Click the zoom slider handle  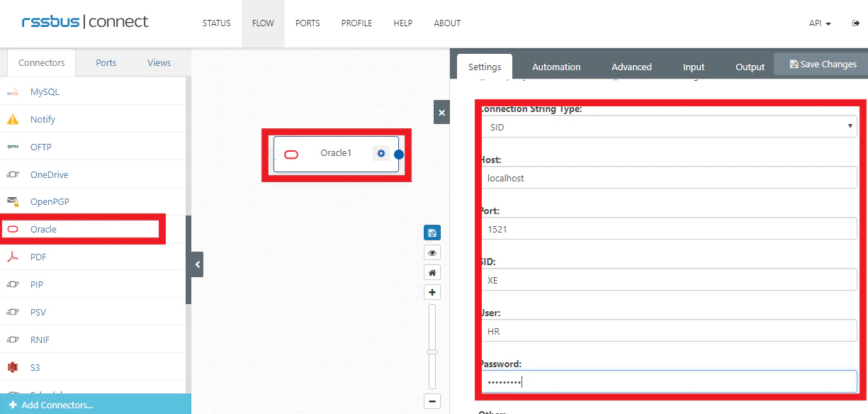coord(432,352)
